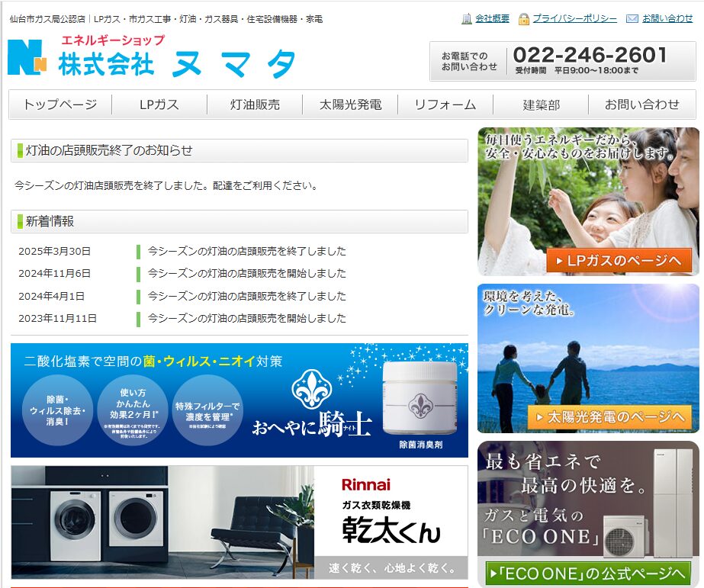Click the 株式会社ヌマタ company name heading
The width and height of the screenshot is (704, 588).
point(177,63)
